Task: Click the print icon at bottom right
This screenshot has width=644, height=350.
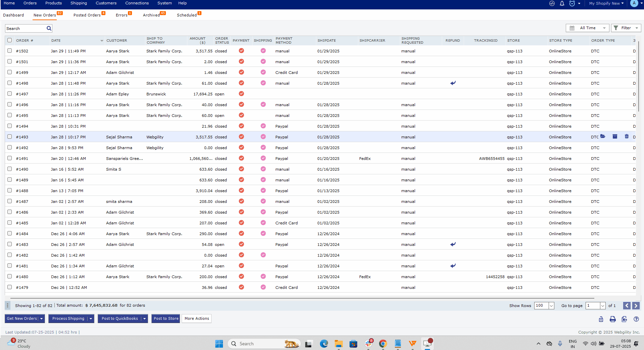Action: point(612,319)
